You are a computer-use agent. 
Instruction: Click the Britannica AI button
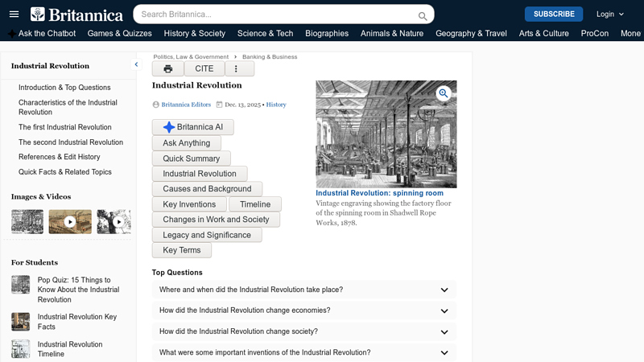point(193,127)
